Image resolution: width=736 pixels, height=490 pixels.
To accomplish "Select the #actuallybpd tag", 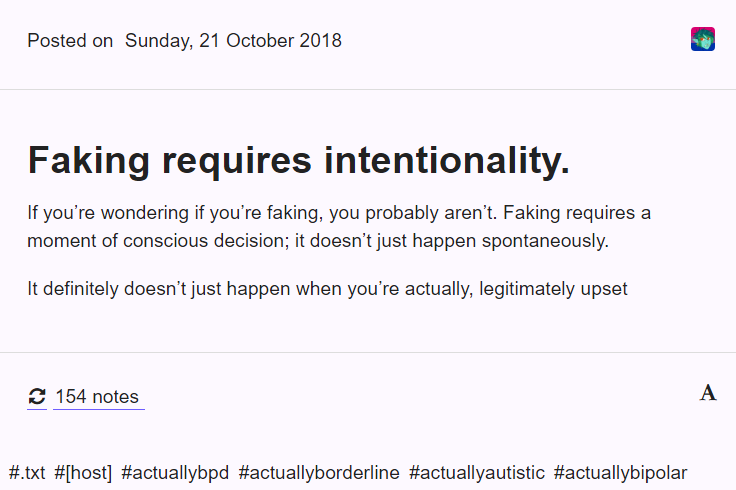I will click(175, 473).
